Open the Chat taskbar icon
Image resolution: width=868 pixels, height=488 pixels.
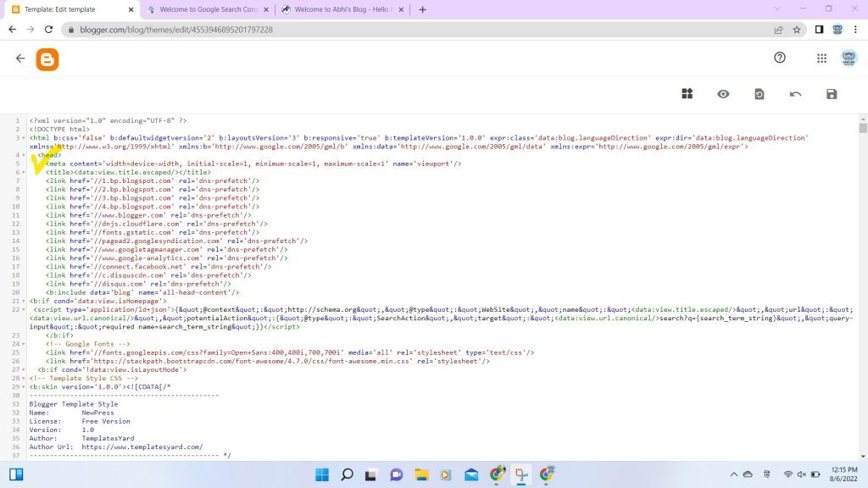coord(397,474)
